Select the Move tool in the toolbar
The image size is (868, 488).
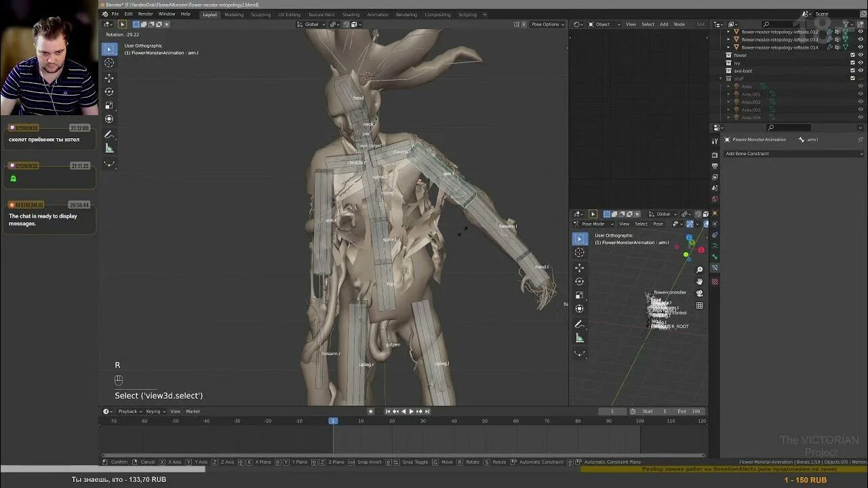point(109,77)
